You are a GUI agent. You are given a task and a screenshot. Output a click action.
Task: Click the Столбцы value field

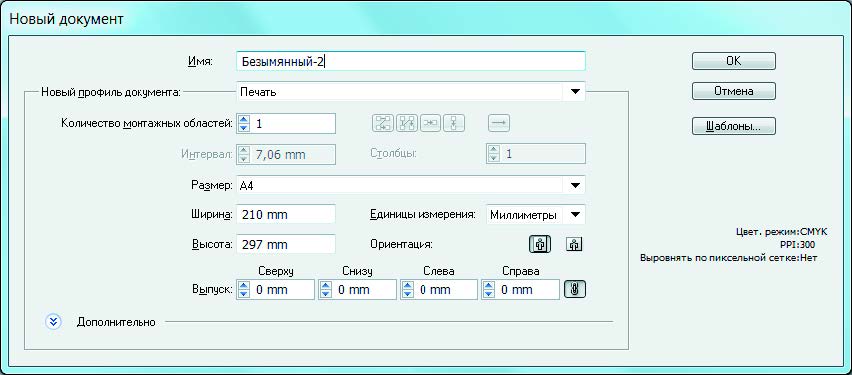click(543, 154)
